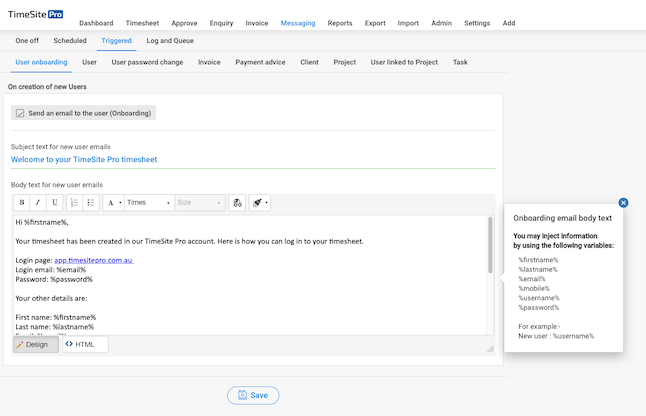Select the User onboarding sub-tab

(x=41, y=62)
